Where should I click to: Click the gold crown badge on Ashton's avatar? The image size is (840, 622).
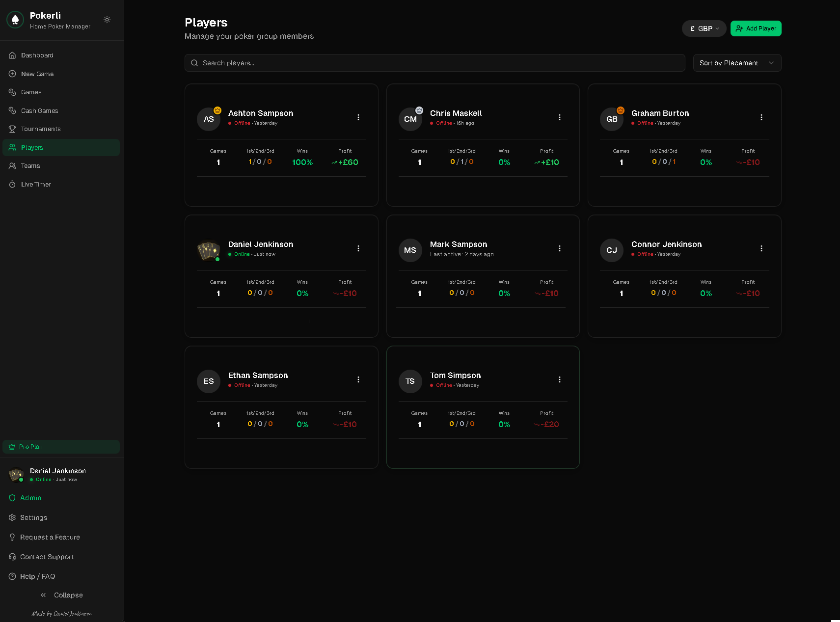point(217,110)
